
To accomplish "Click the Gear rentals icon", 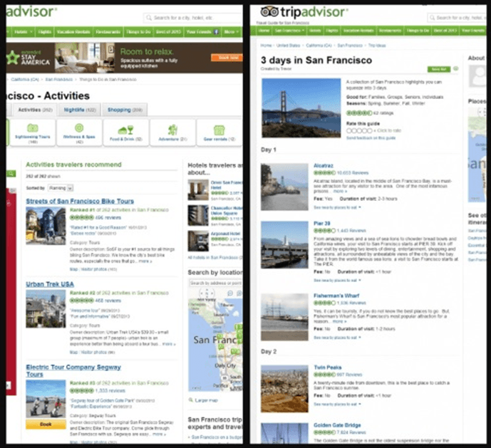I will (x=219, y=130).
